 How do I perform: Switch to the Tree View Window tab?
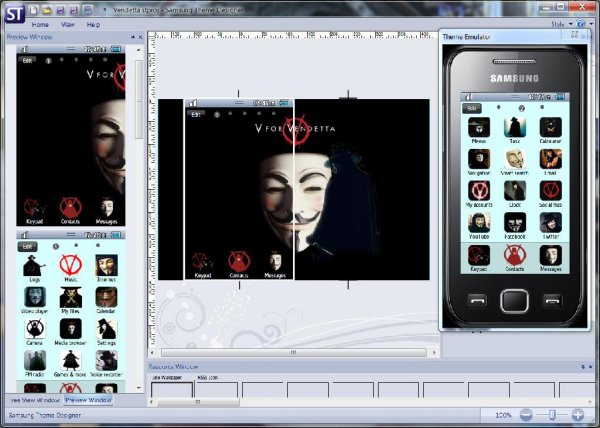pos(35,400)
